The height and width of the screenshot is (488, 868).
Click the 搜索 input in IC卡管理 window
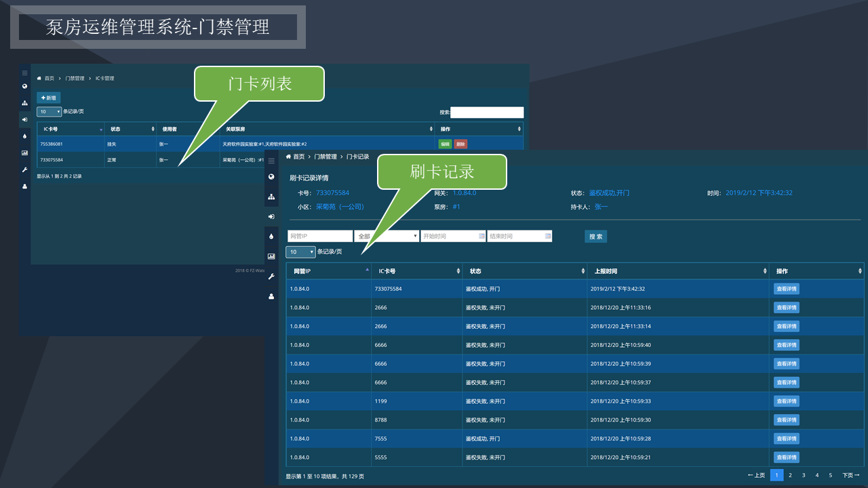pyautogui.click(x=487, y=113)
